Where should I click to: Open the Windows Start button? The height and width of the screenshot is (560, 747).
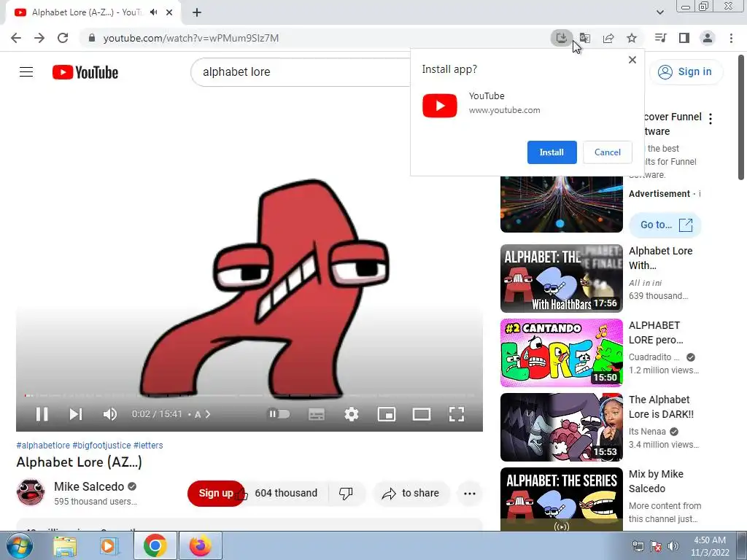[x=20, y=545]
